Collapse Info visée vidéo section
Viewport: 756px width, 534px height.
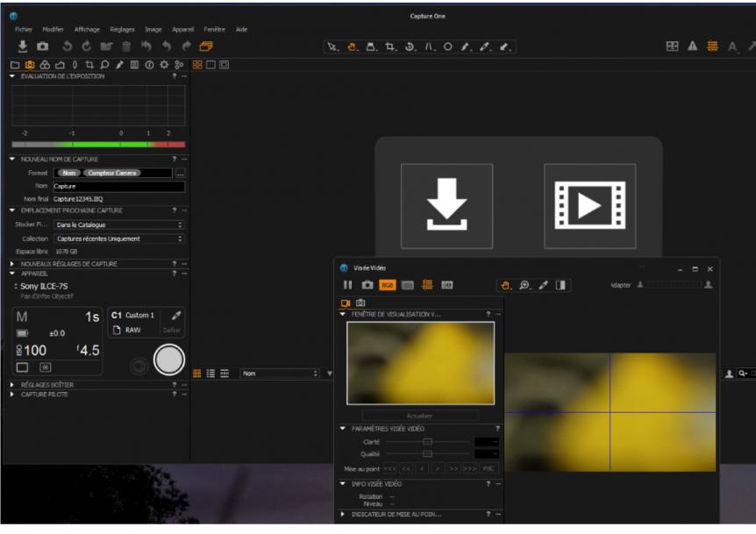pos(343,484)
